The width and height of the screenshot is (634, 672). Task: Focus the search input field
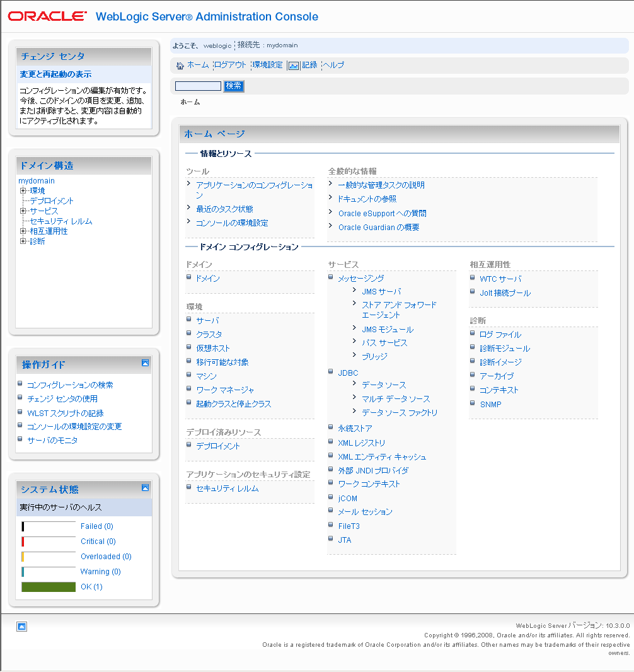198,86
